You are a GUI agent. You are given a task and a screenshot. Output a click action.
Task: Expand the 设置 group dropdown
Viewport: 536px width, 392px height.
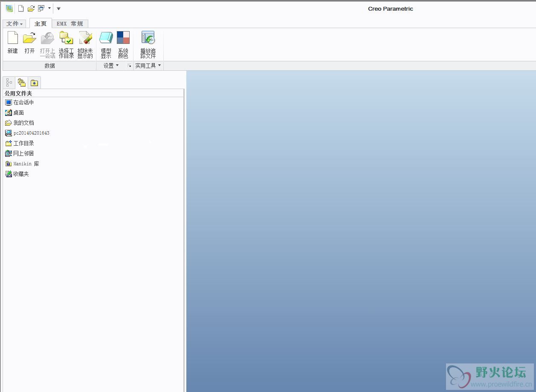click(x=111, y=66)
